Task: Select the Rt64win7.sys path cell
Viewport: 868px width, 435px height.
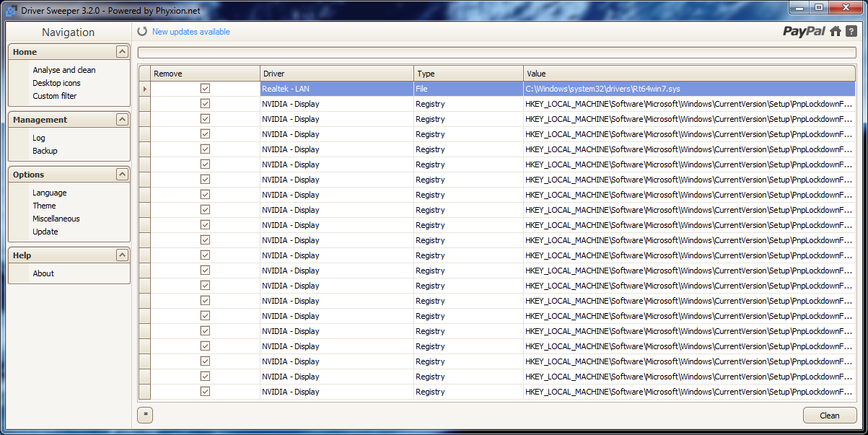Action: (689, 88)
